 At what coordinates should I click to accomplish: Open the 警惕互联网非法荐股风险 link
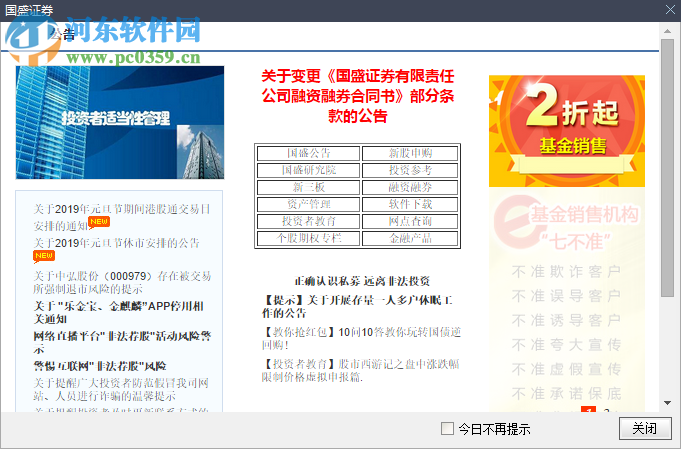pyautogui.click(x=100, y=366)
